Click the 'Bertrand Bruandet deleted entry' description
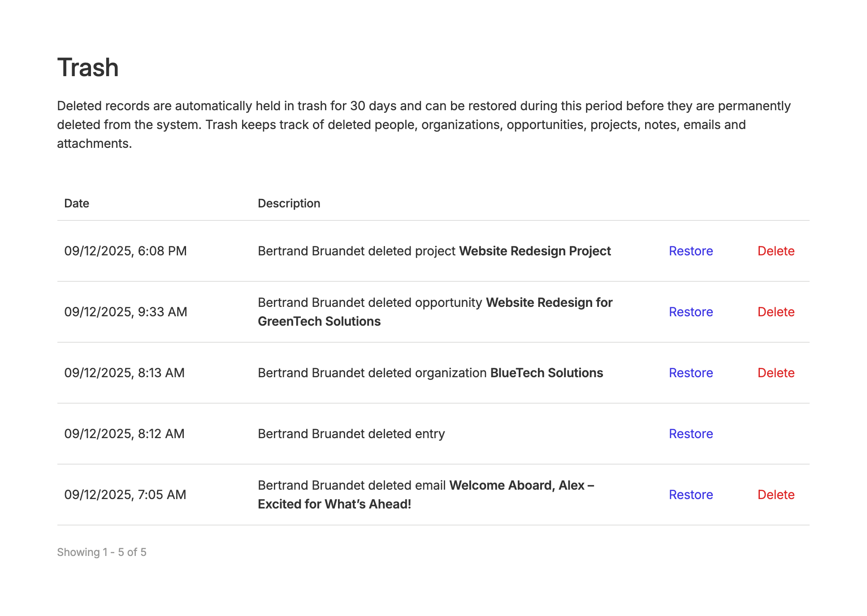 pos(351,434)
